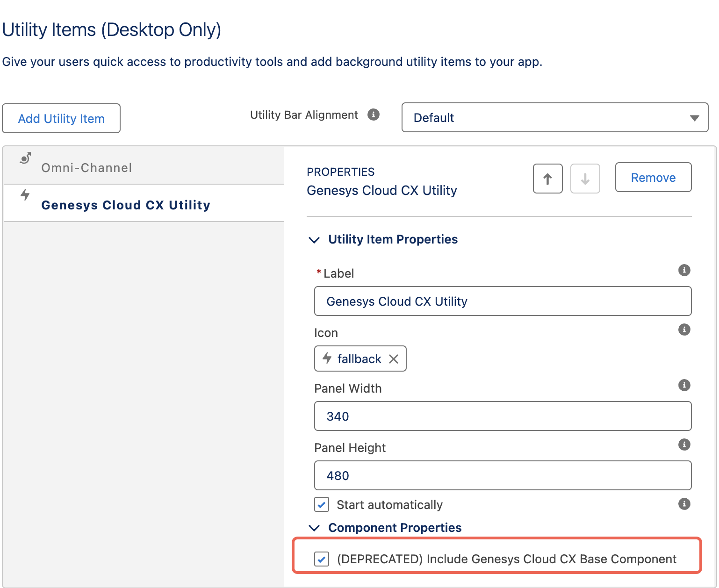Collapse the Component Properties section
The image size is (719, 588).
coord(314,528)
